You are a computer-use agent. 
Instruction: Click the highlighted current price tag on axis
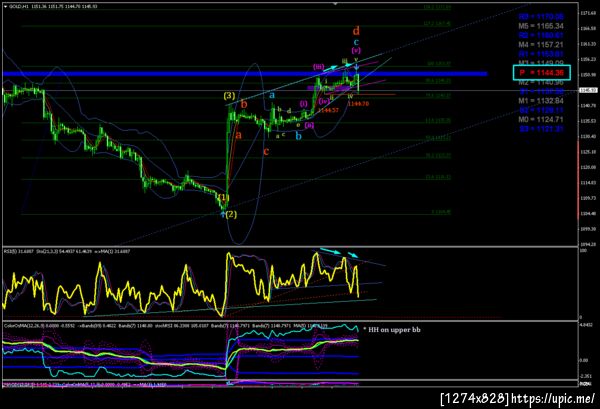pos(588,90)
